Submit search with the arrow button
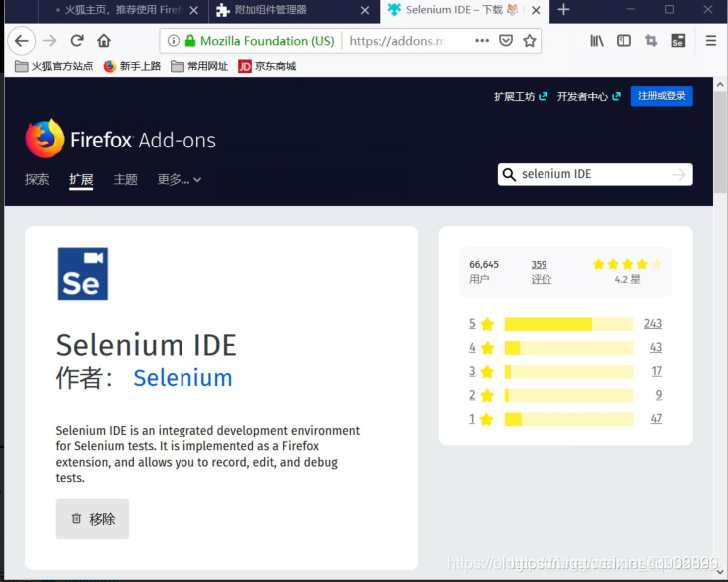728x582 pixels. click(x=679, y=175)
